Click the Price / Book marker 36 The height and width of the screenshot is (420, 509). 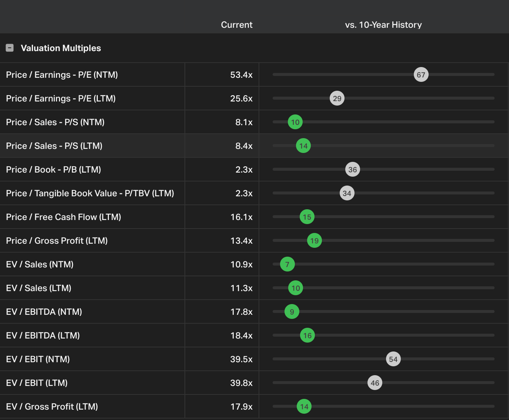pyautogui.click(x=353, y=170)
